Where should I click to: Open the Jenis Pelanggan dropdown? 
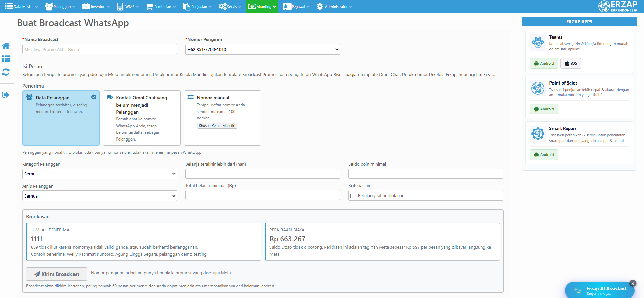pos(100,196)
